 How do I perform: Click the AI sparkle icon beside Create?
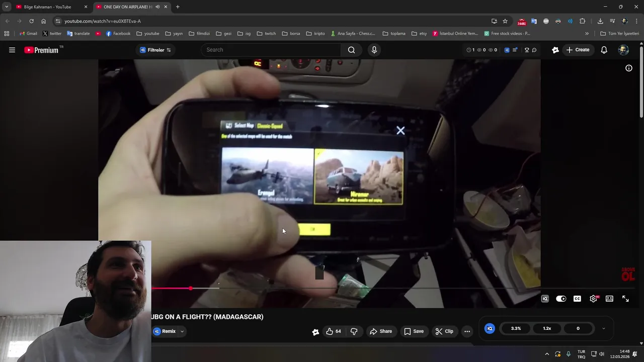coord(555,50)
